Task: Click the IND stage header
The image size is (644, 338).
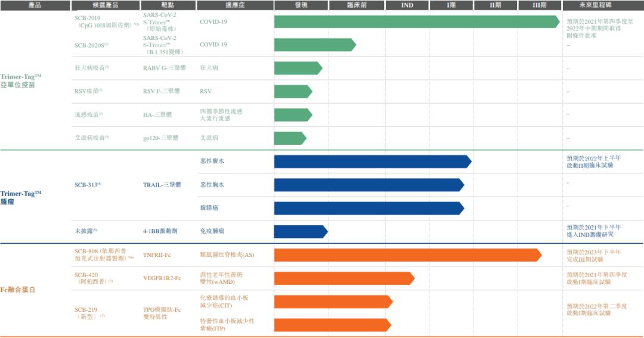Action: coord(407,5)
